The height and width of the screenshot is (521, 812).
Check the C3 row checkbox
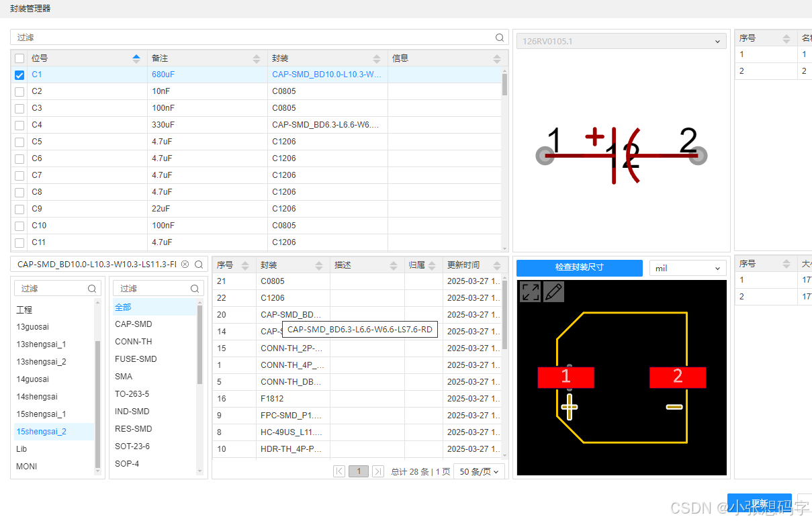click(19, 109)
